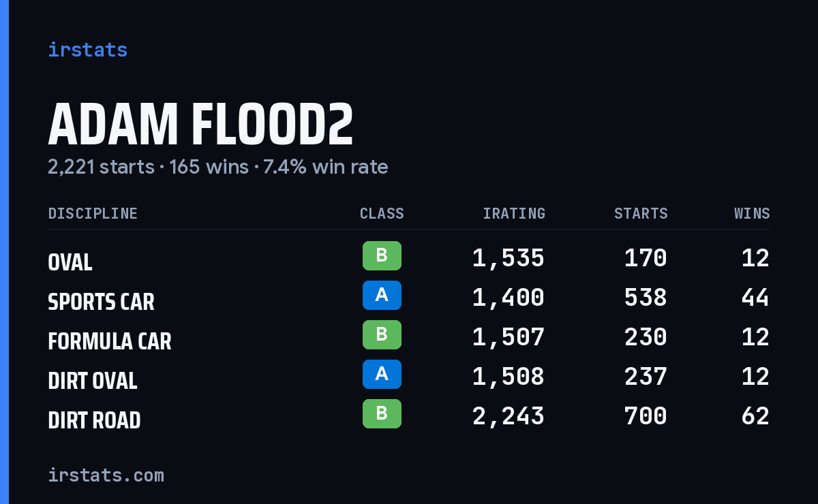
Task: Sort by the WINS column header
Action: (x=752, y=214)
